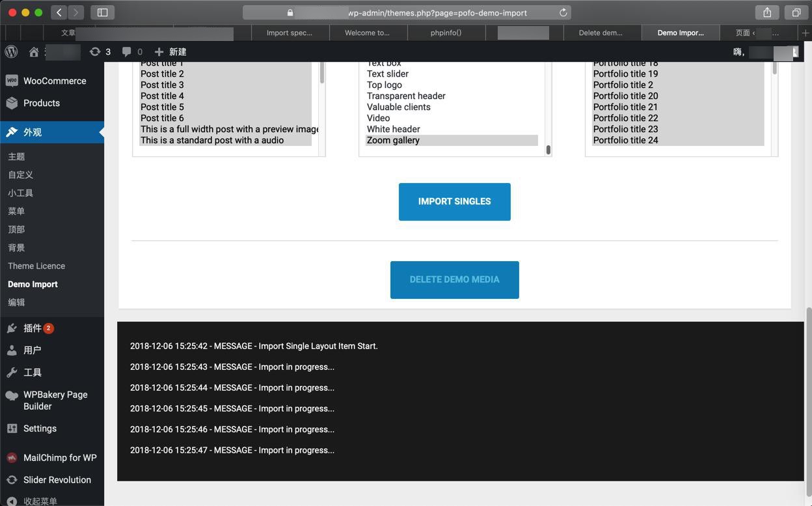Click the IMPORT SINGLES button
This screenshot has height=506, width=812.
pos(455,202)
